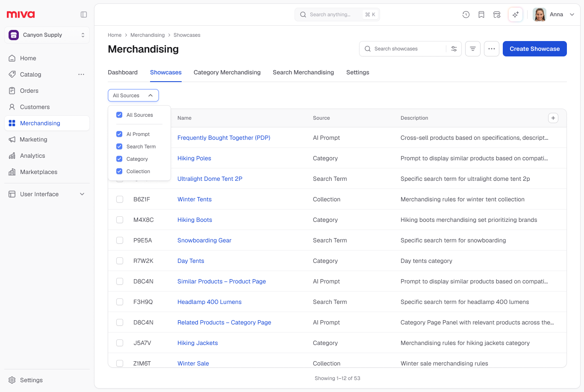The width and height of the screenshot is (584, 392).
Task: Select the R7W2K Day Tents row checkbox
Action: point(120,261)
